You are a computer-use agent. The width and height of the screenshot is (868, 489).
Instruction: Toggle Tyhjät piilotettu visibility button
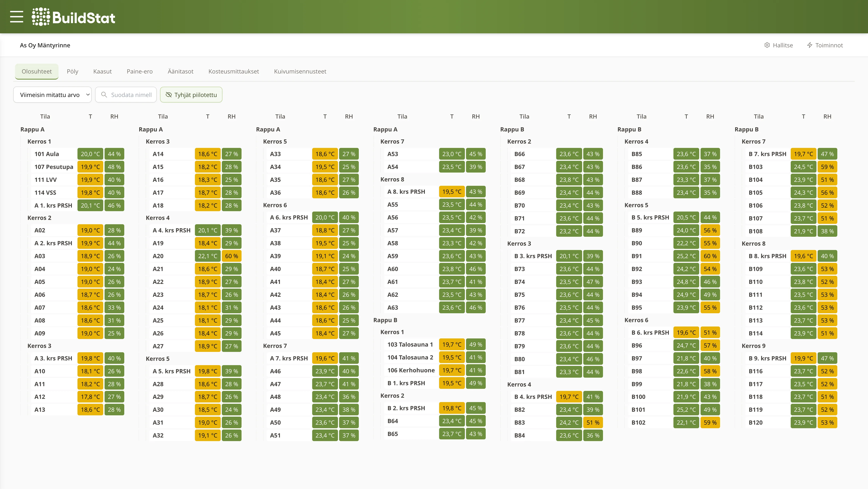pos(191,95)
